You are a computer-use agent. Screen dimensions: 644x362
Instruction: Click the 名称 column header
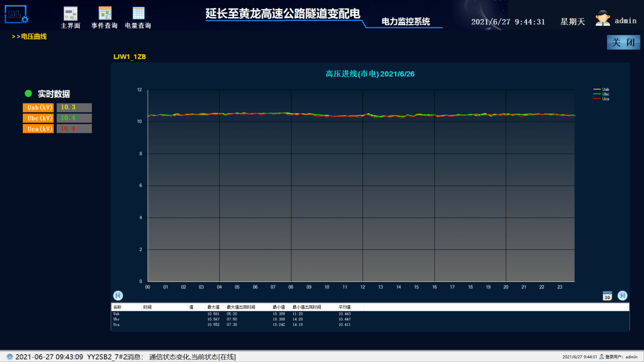(x=126, y=307)
